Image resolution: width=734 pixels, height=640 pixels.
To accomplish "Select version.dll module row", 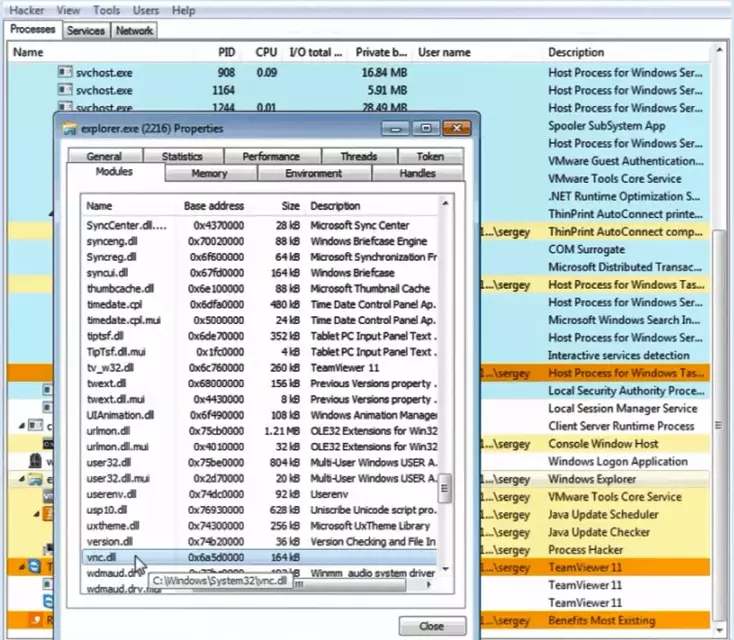I will (x=259, y=542).
